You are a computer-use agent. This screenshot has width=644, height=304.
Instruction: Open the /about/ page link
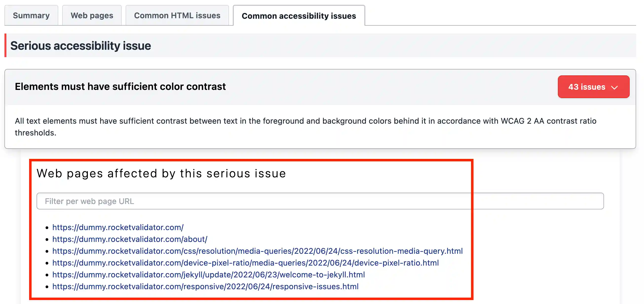tap(130, 239)
